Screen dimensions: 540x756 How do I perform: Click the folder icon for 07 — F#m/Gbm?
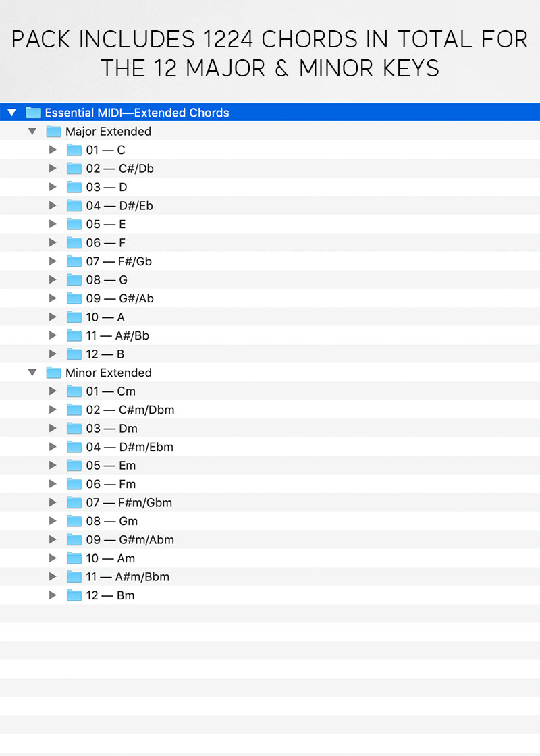click(x=74, y=502)
